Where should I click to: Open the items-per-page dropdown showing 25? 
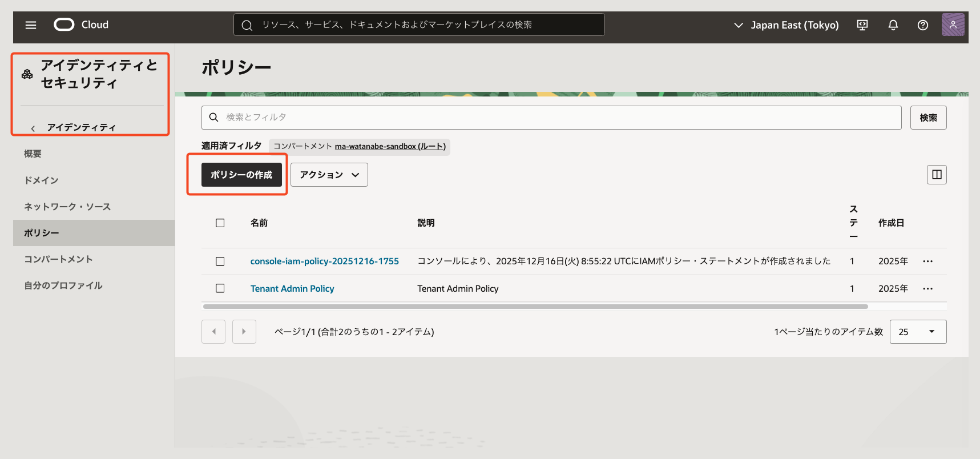point(918,332)
